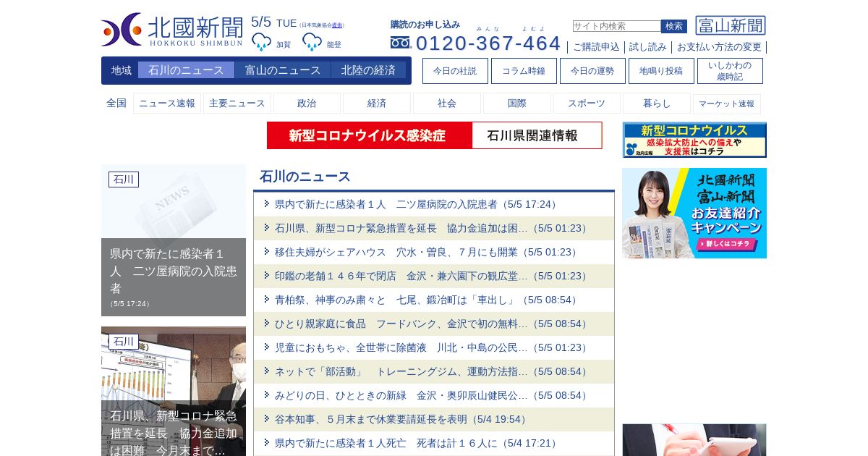The image size is (868, 456).
Task: Select the 富山のニュース tab
Action: [x=283, y=70]
